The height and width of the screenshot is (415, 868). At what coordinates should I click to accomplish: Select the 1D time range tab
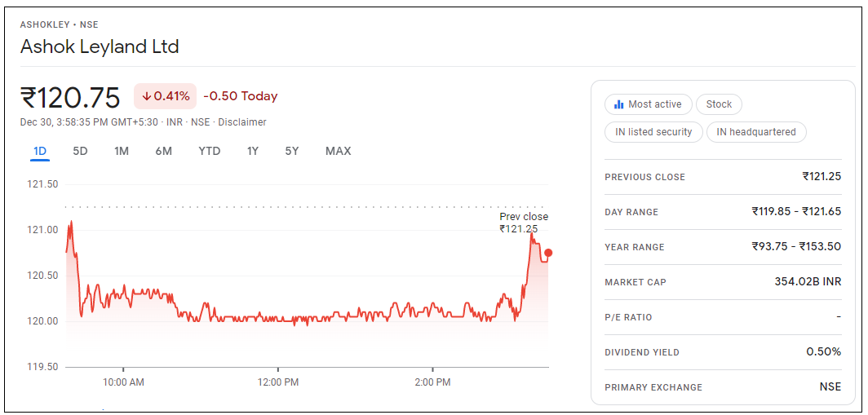click(40, 151)
